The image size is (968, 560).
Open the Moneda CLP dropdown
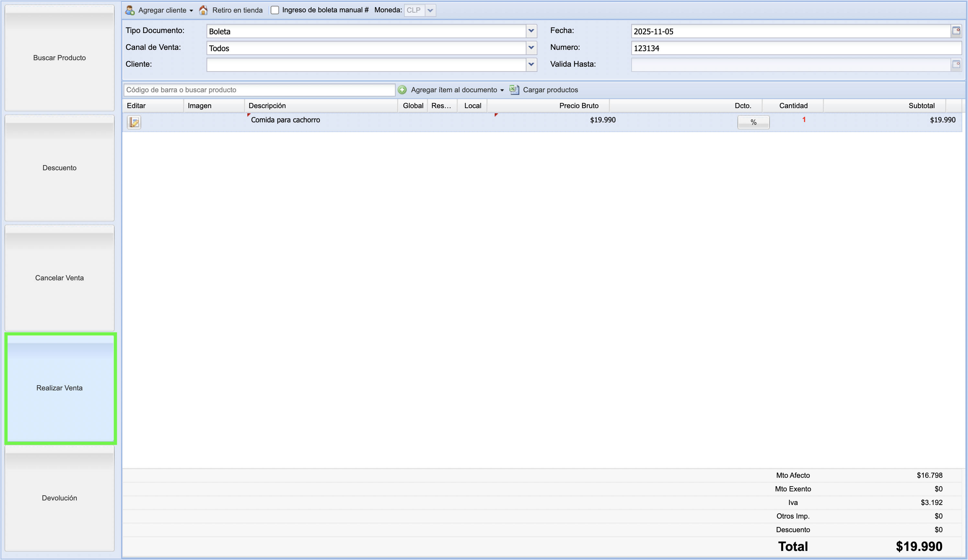(x=430, y=10)
